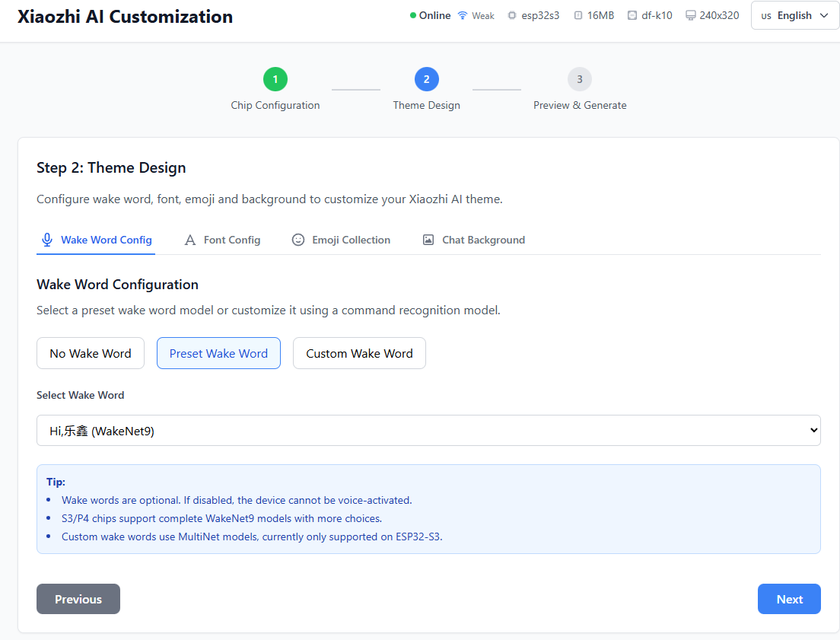Screen dimensions: 840x640
Task: Click the font letter icon
Action: click(x=190, y=240)
